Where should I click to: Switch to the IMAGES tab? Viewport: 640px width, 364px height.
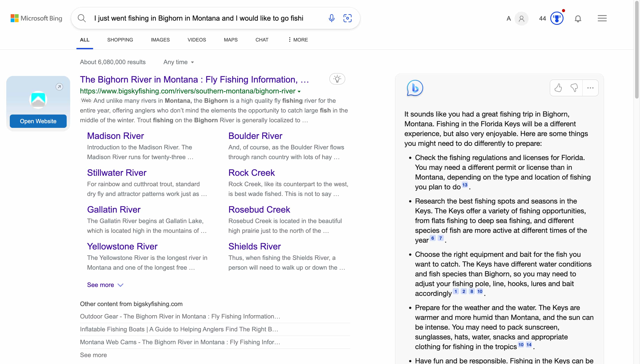(160, 40)
